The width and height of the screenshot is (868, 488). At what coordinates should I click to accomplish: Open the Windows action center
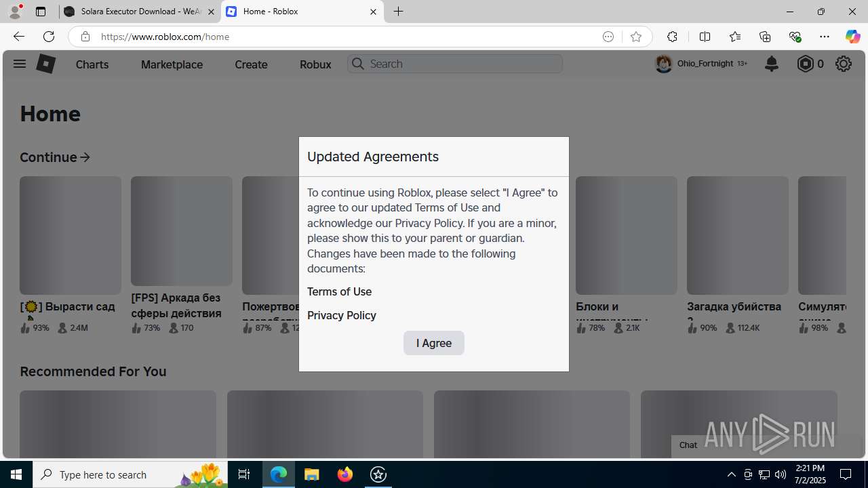846,474
